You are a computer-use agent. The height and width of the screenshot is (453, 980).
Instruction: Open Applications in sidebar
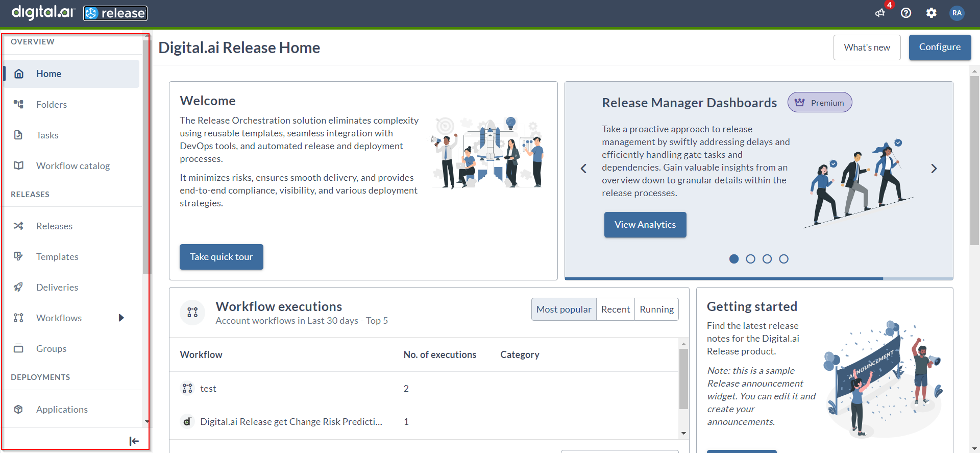point(71,409)
